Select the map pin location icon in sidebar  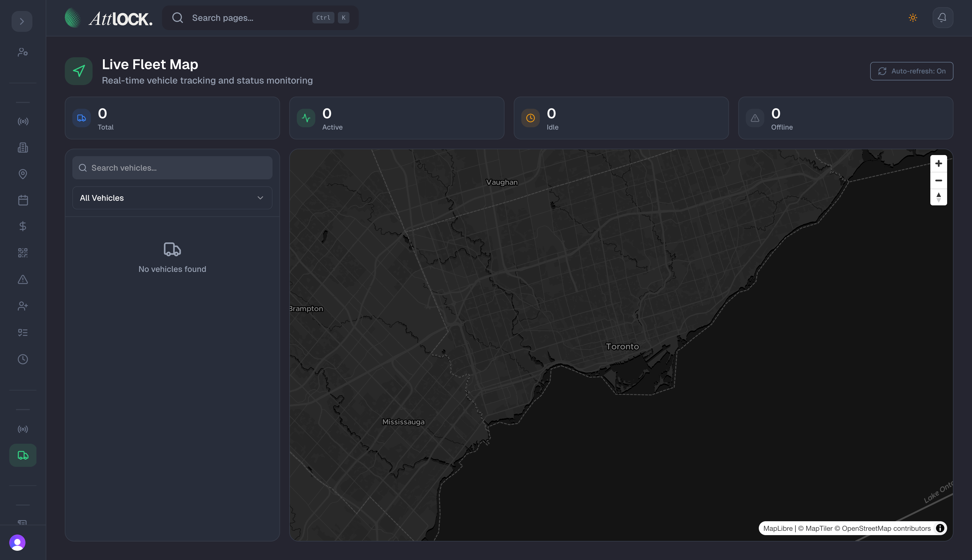coord(22,174)
